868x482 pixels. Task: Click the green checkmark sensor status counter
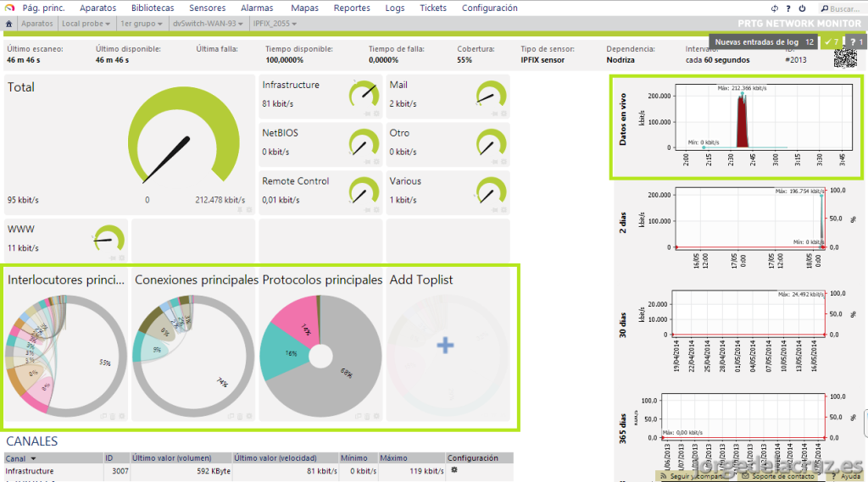[x=831, y=42]
